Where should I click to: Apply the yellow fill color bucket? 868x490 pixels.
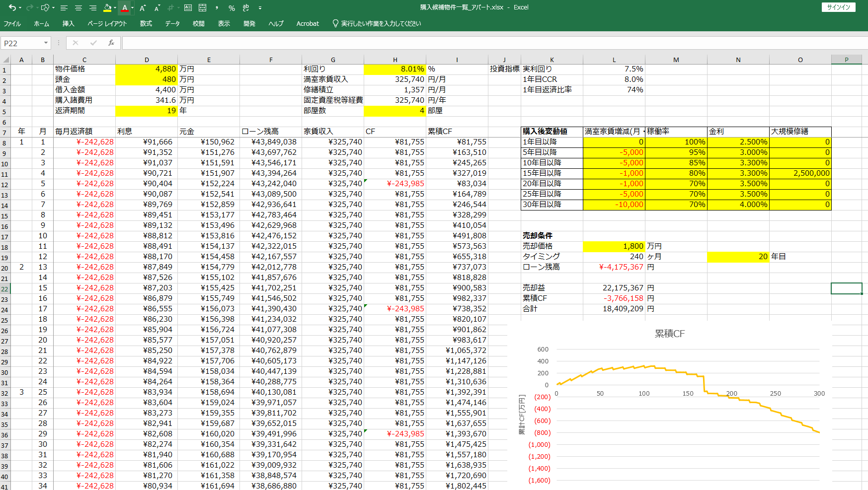pyautogui.click(x=107, y=7)
